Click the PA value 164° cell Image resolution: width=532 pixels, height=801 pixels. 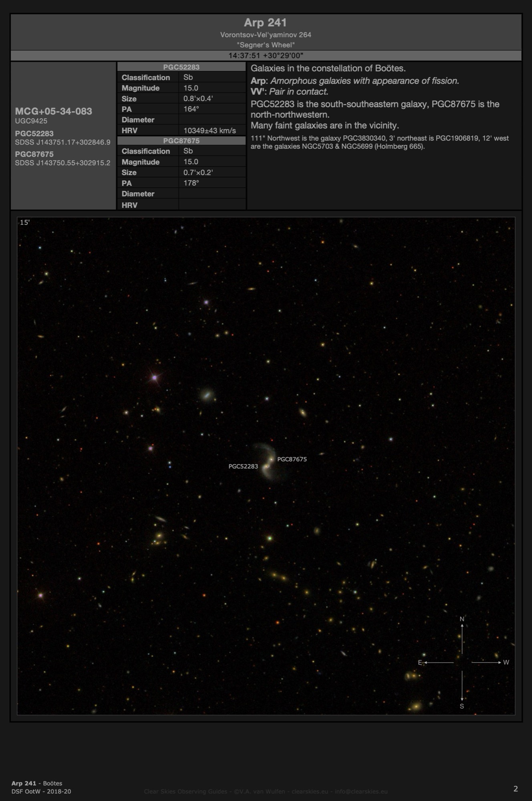(x=191, y=109)
